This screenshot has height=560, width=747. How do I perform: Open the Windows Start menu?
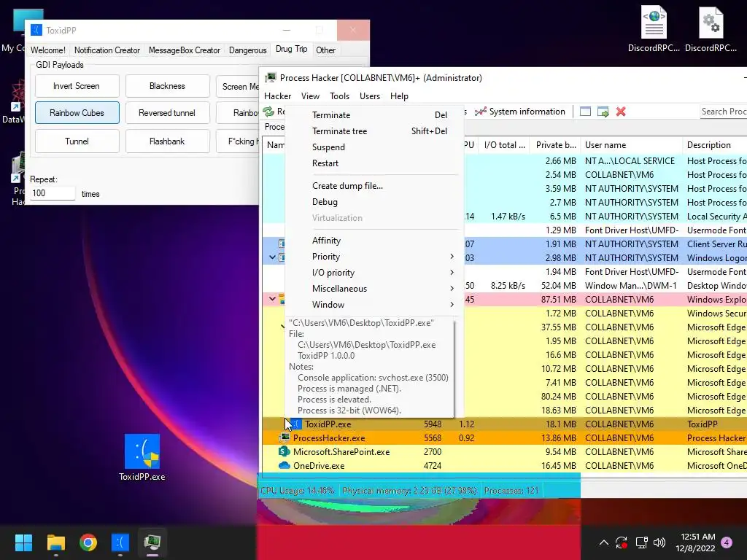[x=23, y=542]
